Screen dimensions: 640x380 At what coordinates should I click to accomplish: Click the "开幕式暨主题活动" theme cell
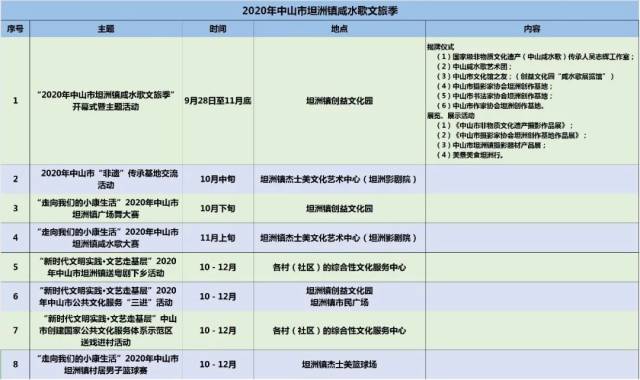pos(106,101)
